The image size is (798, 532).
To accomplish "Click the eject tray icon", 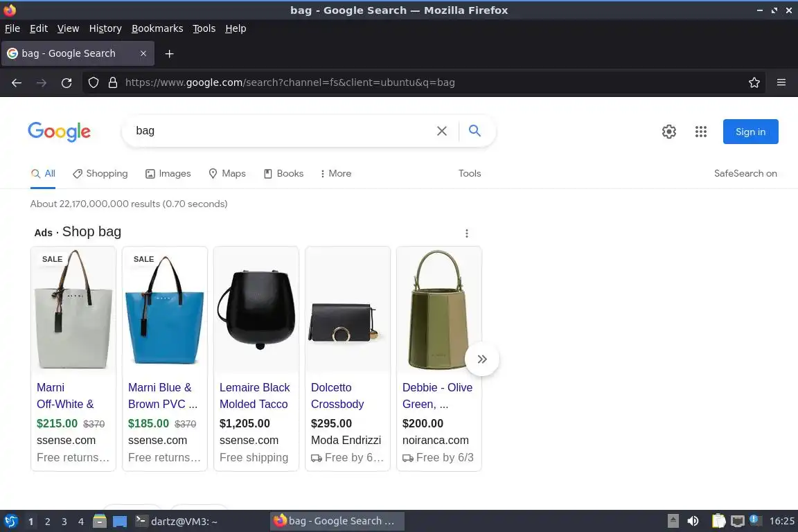I will pos(673,521).
